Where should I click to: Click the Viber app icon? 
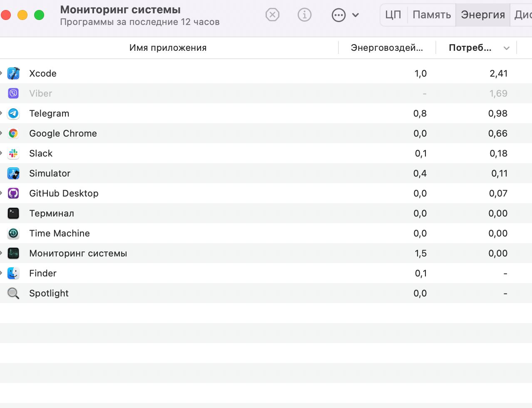(x=13, y=93)
